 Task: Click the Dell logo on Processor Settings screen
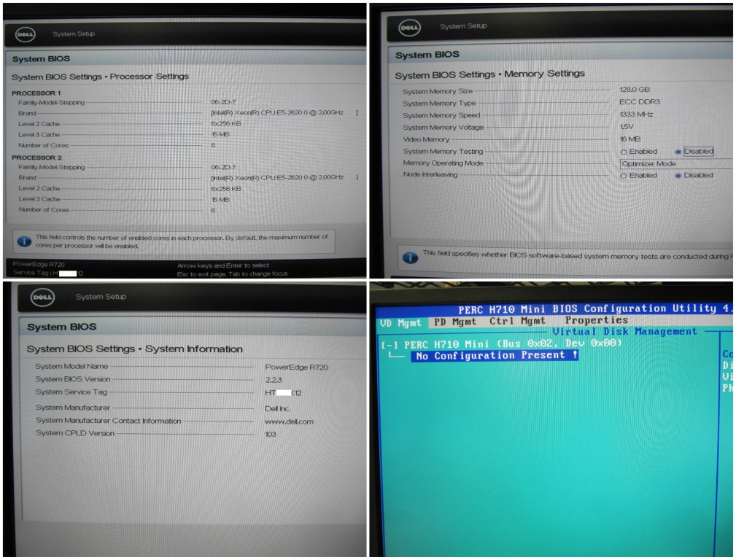tap(26, 34)
